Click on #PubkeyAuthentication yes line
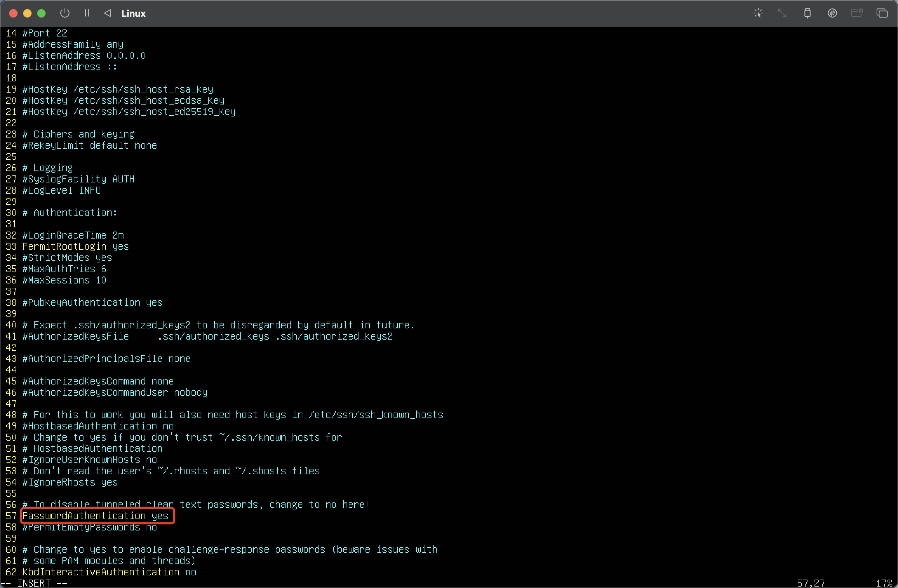The image size is (898, 588). 93,303
